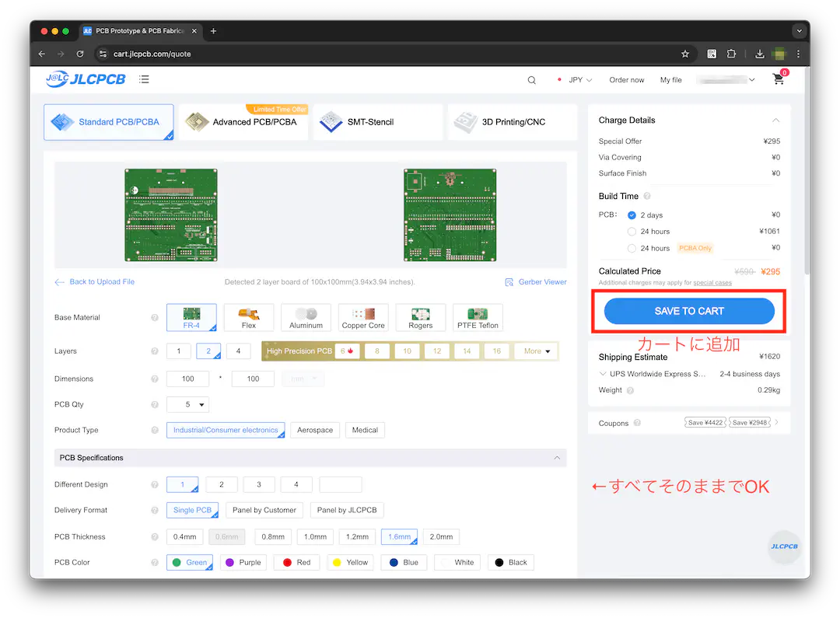Open the shopping cart icon
Viewport: 840px width, 618px height.
click(x=779, y=79)
